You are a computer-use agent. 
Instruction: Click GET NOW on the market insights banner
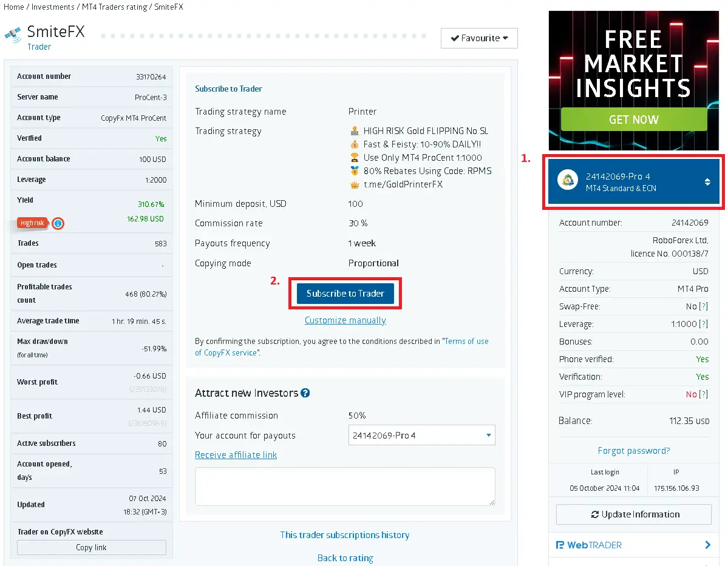634,120
